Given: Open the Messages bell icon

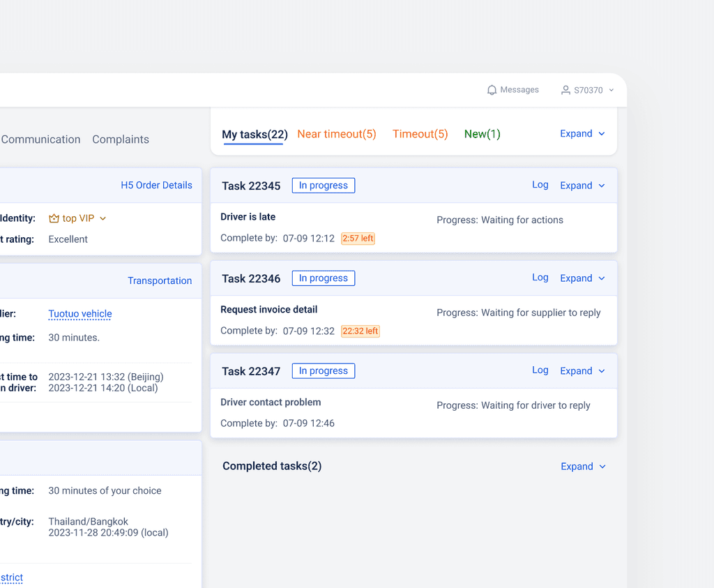Looking at the screenshot, I should (x=492, y=90).
